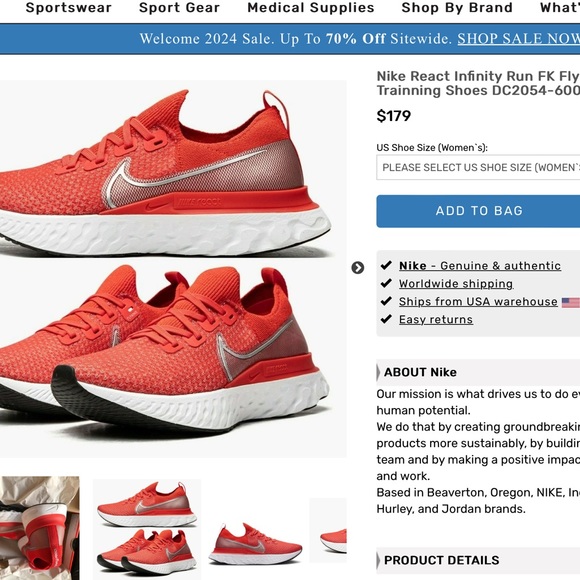The width and height of the screenshot is (580, 580).
Task: Click the checkmark beside Easy returns
Action: [x=386, y=319]
